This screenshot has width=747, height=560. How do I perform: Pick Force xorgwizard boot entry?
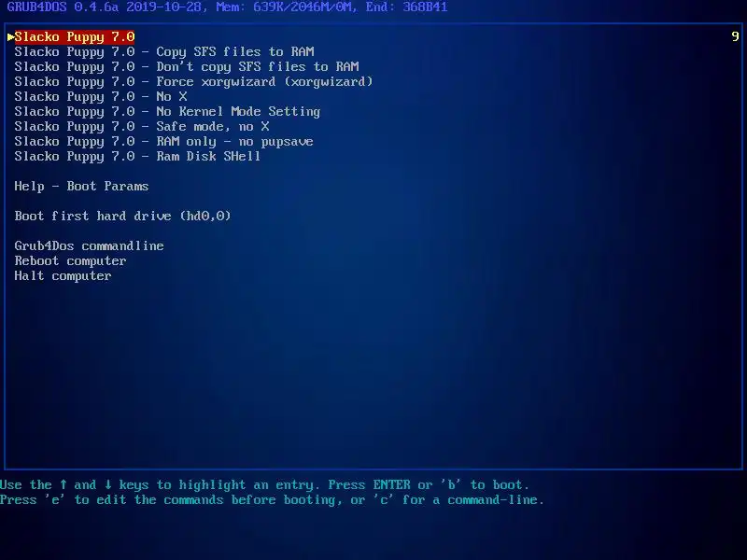(193, 82)
